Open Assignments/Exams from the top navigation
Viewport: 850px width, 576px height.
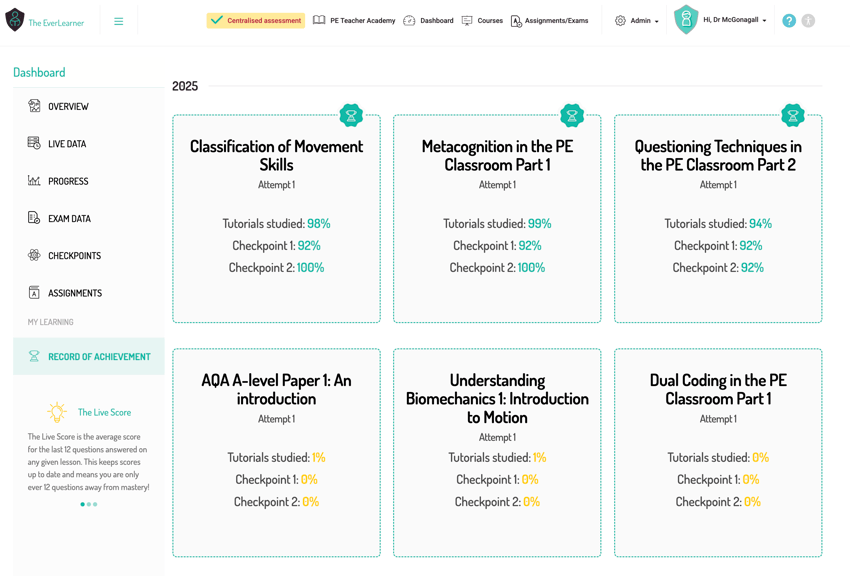(x=549, y=21)
